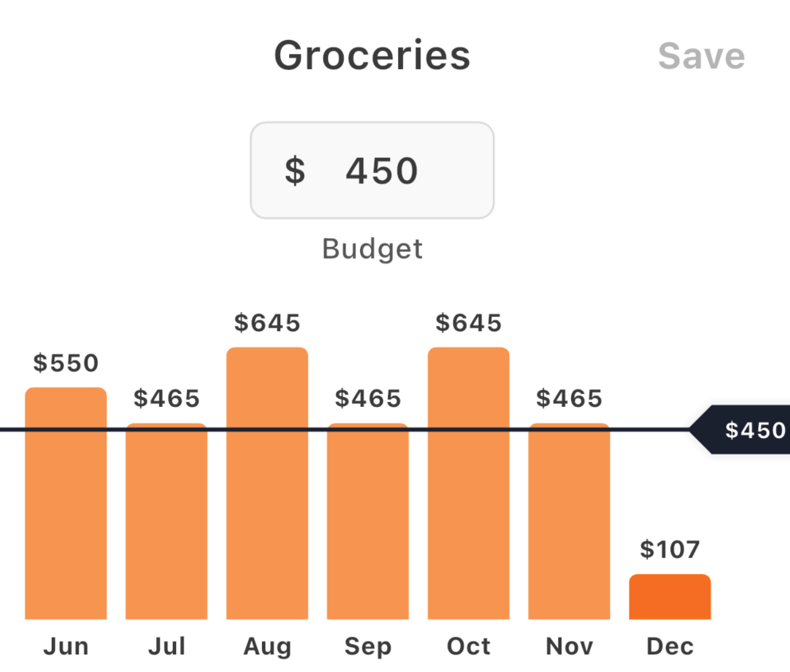
Task: Select the Sep spending bar
Action: (368, 518)
